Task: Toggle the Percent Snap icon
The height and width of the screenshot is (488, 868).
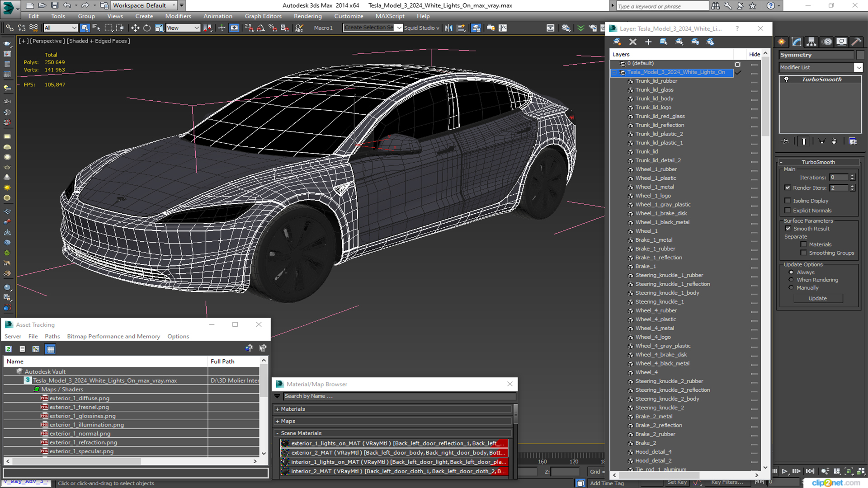Action: (273, 28)
